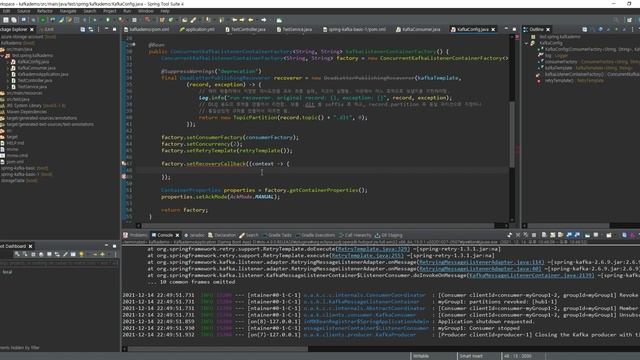The image size is (640, 360).
Task: Switch to TestController.java editor tab
Action: point(245,29)
